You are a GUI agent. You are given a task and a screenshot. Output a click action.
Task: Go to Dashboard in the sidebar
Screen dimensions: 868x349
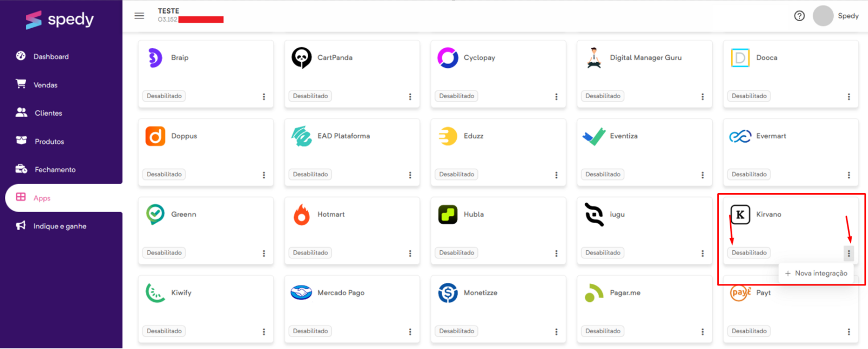(51, 56)
